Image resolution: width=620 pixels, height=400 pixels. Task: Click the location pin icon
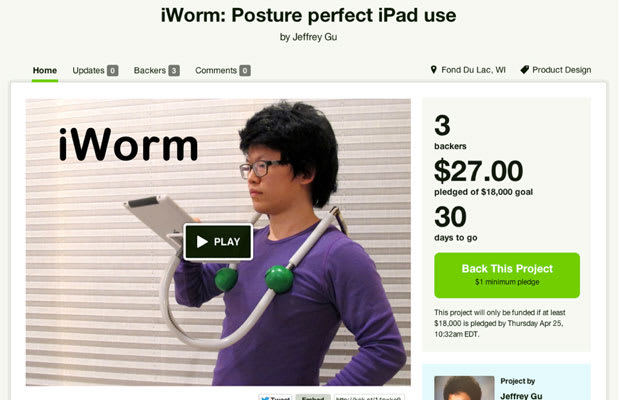tap(433, 70)
